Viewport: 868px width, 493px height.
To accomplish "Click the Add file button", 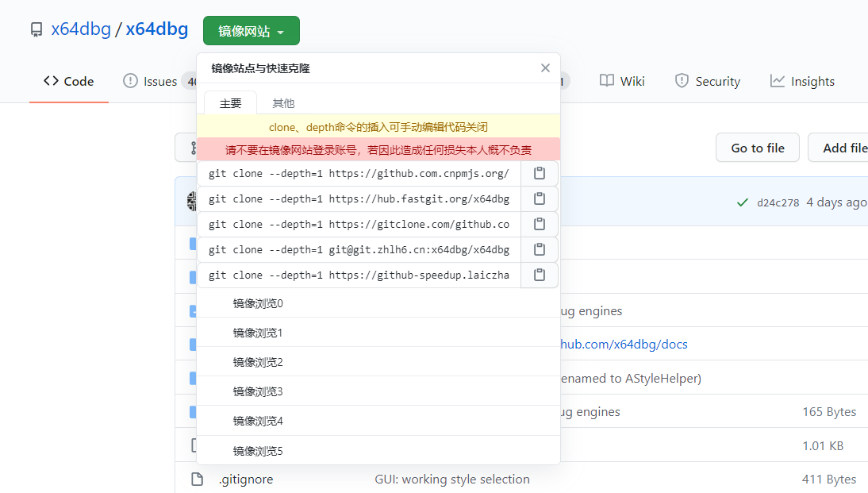I will coord(838,148).
